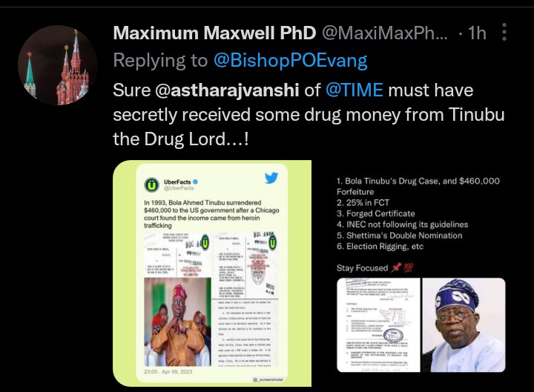
Task: Click the 23:00 Apr 09, 2023 date
Action: (168, 371)
